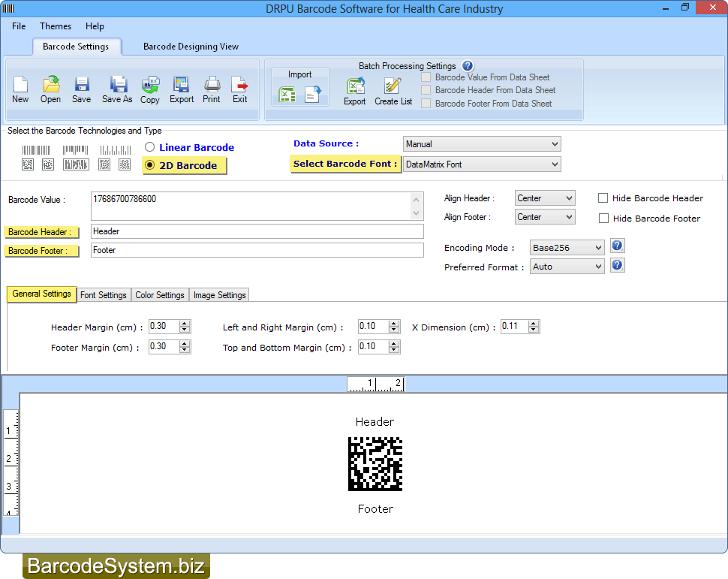Open the File menu
728x579 pixels.
click(x=19, y=26)
